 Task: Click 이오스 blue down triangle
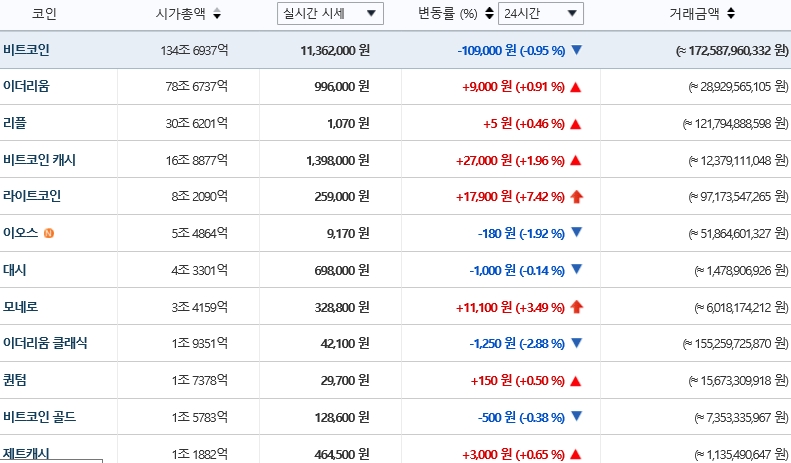tap(576, 232)
